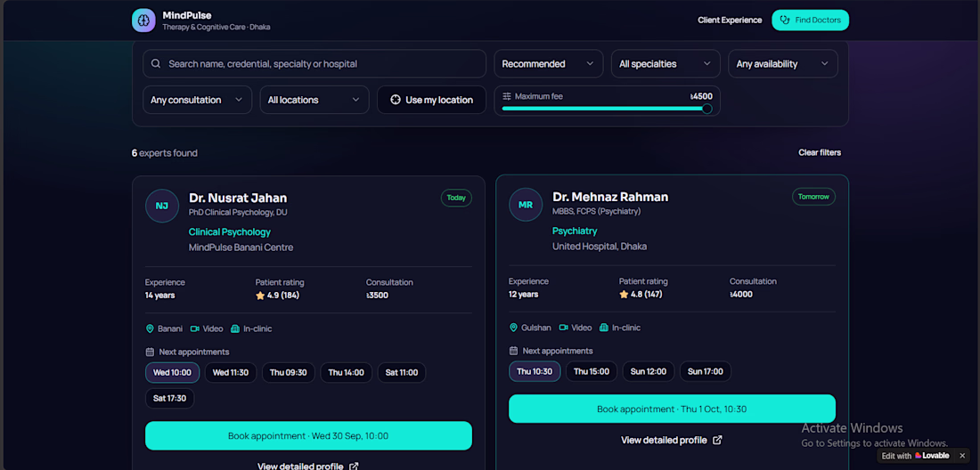Image resolution: width=980 pixels, height=470 pixels.
Task: Click the in-clinic building icon in Nusrat Jahan's card
Action: [x=235, y=329]
